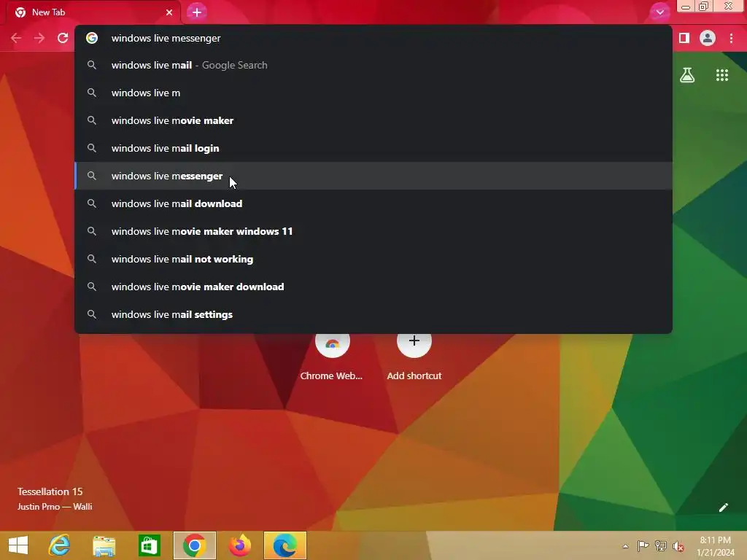Select Google Chrome taskbar icon
Screen dimensions: 747x560
[x=194, y=545]
